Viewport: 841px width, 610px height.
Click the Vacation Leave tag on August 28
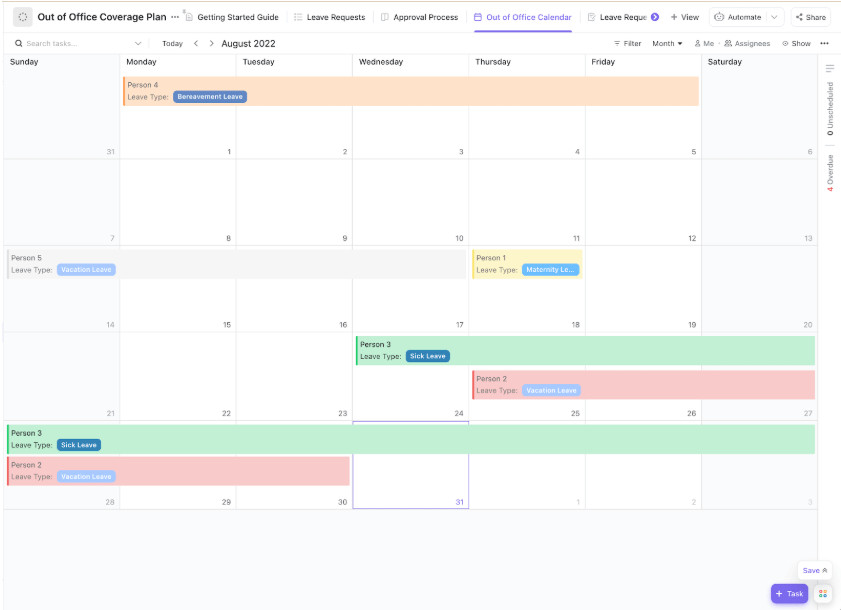pyautogui.click(x=86, y=476)
